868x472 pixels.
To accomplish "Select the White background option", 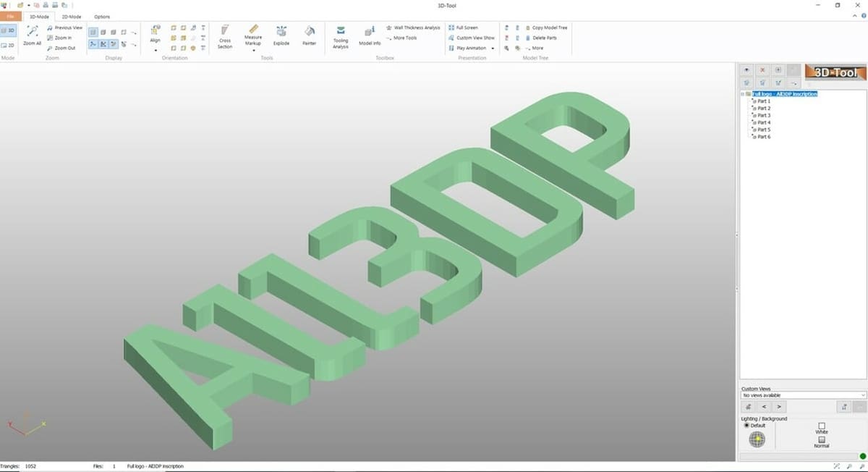I will [x=821, y=429].
